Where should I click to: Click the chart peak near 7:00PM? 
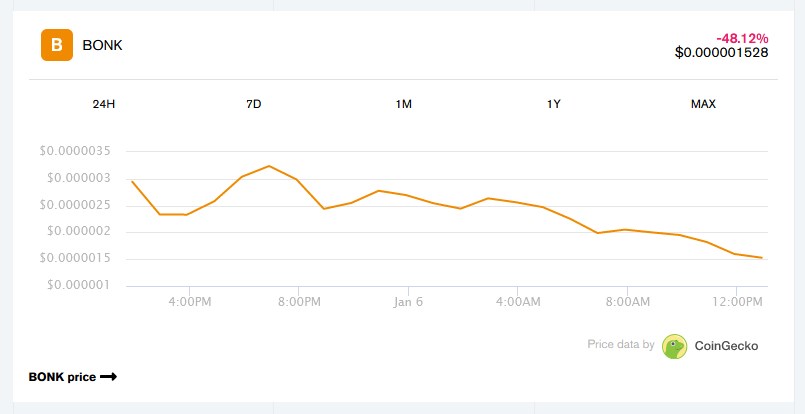pyautogui.click(x=270, y=166)
